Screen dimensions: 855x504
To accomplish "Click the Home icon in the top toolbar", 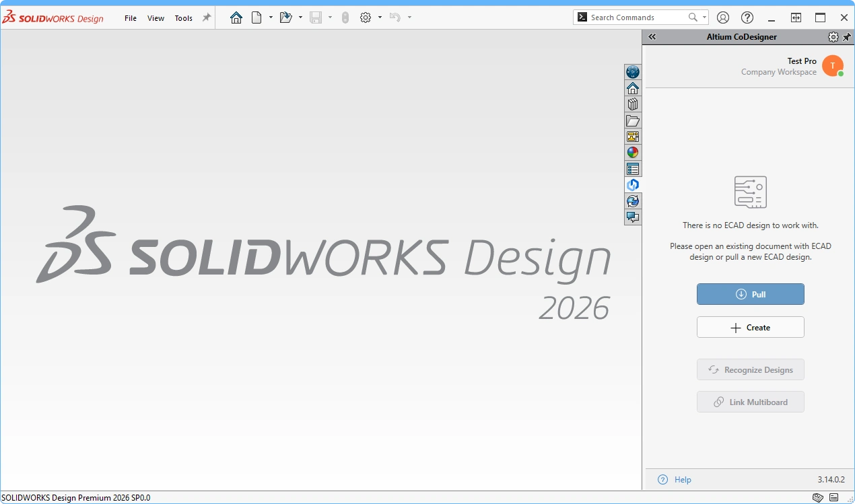I will [x=236, y=17].
